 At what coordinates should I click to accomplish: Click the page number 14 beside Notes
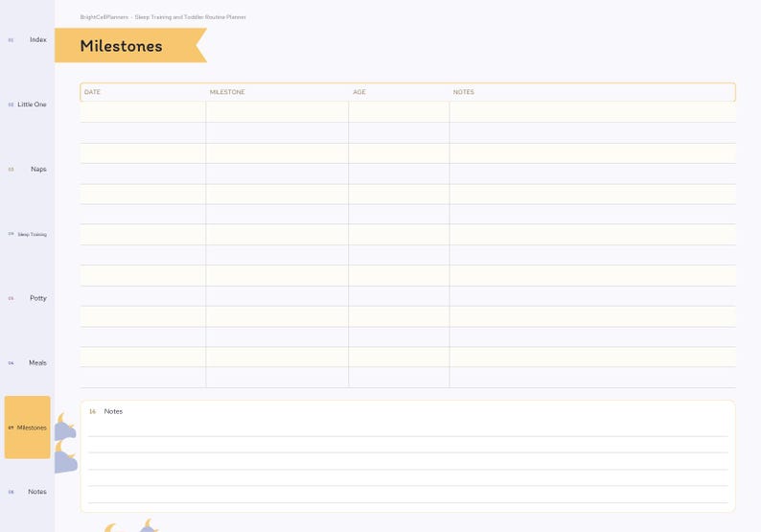(92, 411)
